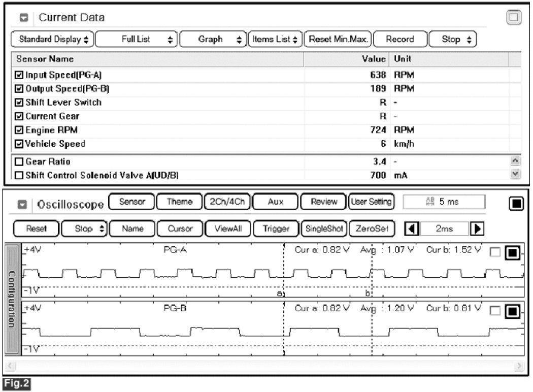Uncheck the Engine RPM sensor

19,130
